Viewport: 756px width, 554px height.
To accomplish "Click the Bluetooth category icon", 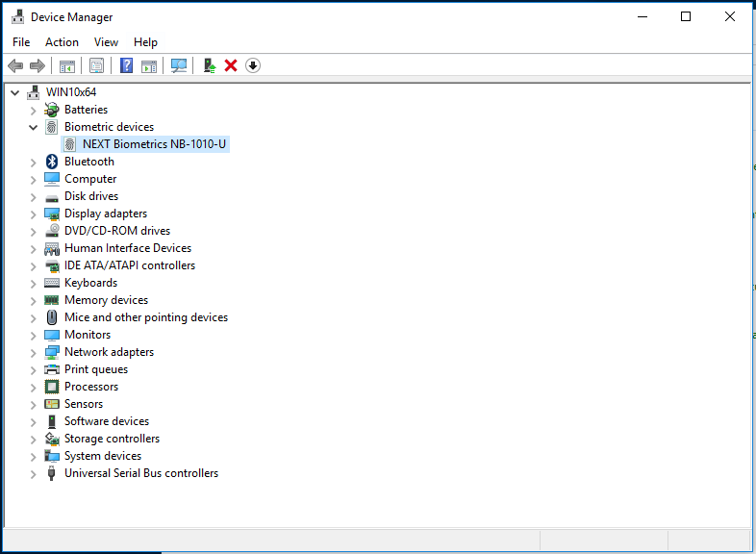I will [x=52, y=162].
